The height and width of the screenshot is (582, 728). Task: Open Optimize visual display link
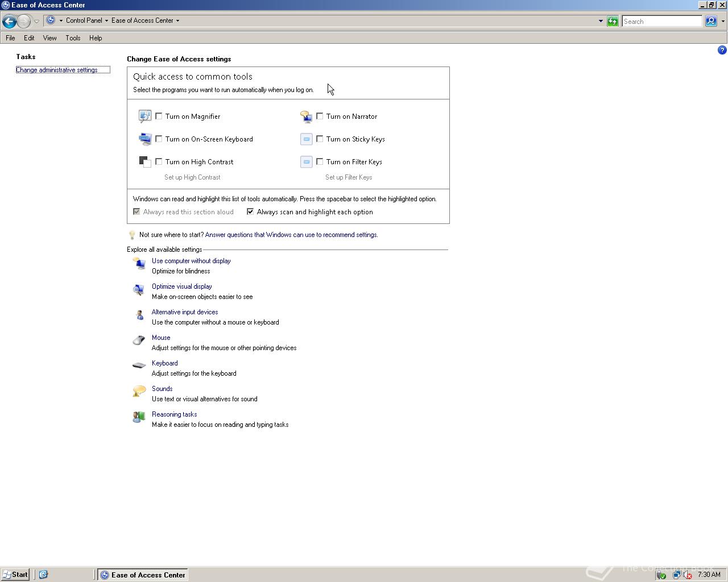pyautogui.click(x=182, y=286)
